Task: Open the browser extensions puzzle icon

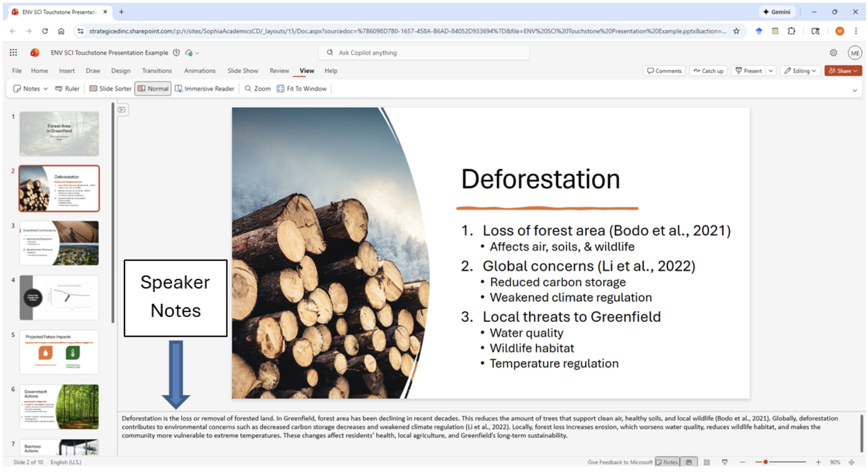Action: [x=791, y=31]
